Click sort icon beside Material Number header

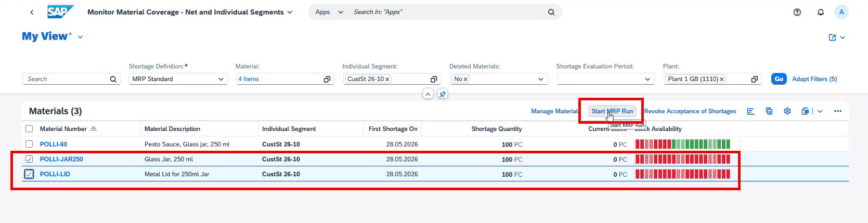94,129
